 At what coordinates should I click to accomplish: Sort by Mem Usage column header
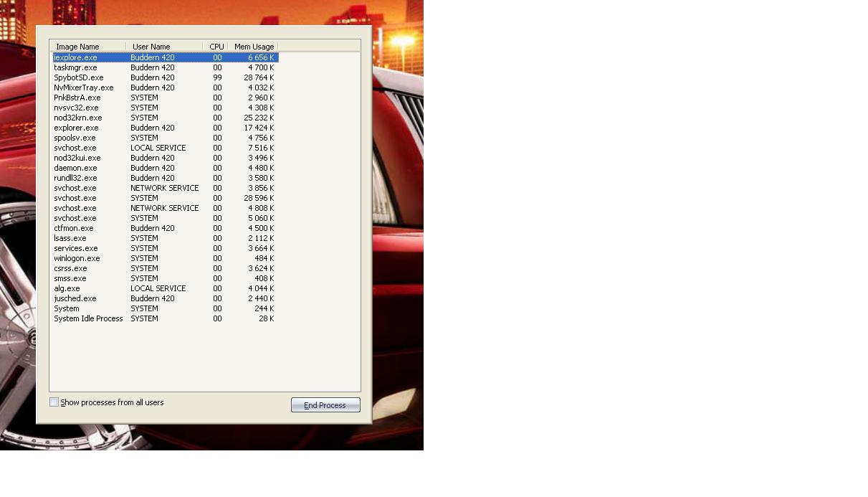254,47
